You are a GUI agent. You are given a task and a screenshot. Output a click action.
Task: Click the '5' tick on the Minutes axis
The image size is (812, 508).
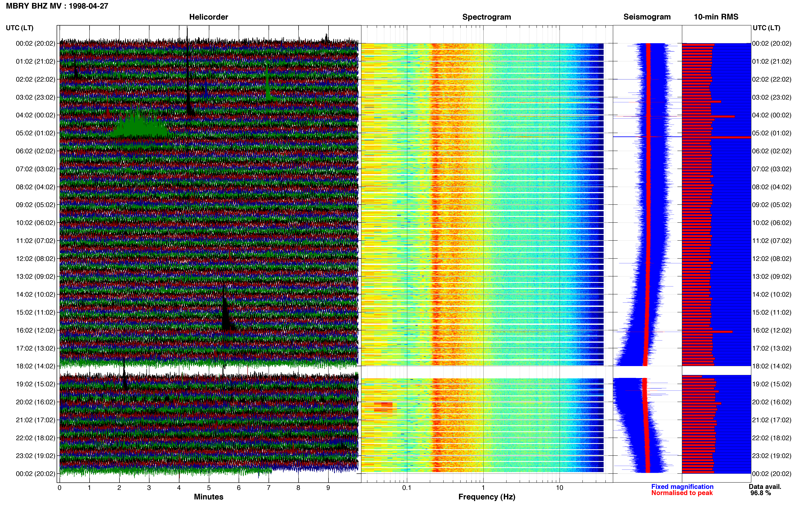point(209,488)
